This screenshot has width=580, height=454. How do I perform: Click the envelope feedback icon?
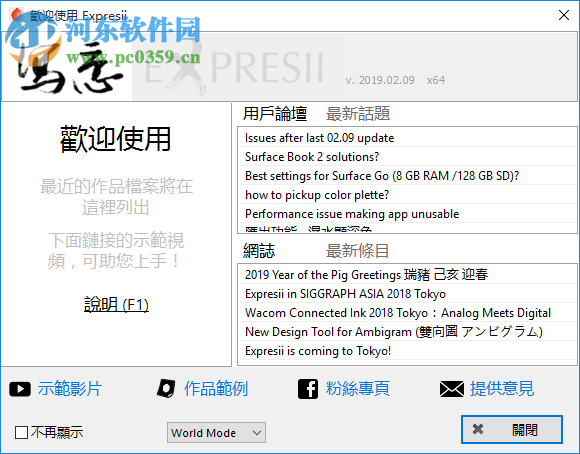[452, 389]
